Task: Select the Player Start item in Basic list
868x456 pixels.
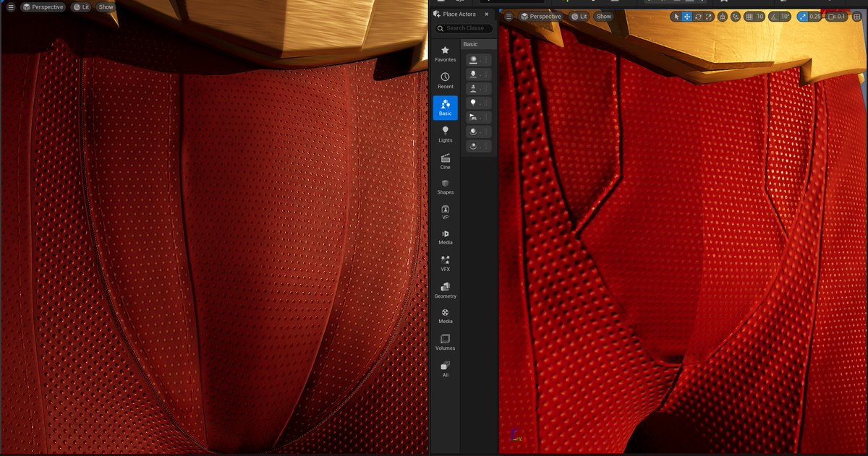Action: coord(479,117)
